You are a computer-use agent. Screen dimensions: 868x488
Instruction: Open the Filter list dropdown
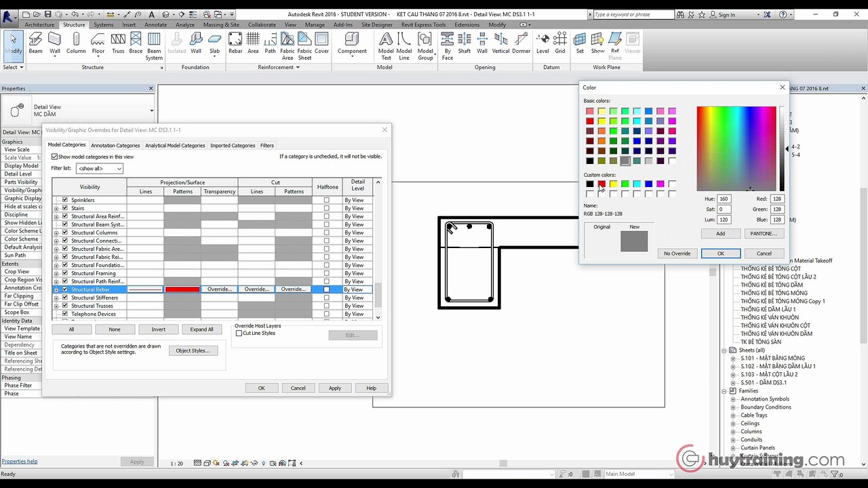click(100, 168)
